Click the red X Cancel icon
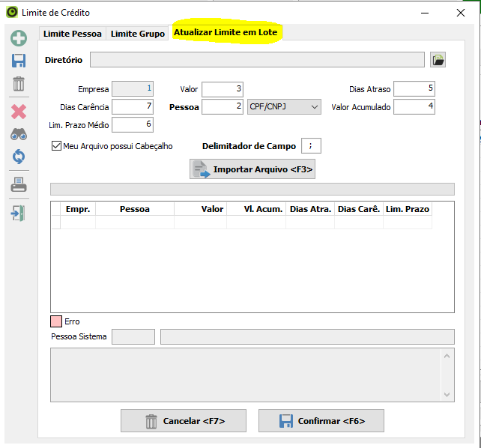Viewport: 481px width, 448px height. coord(19,111)
